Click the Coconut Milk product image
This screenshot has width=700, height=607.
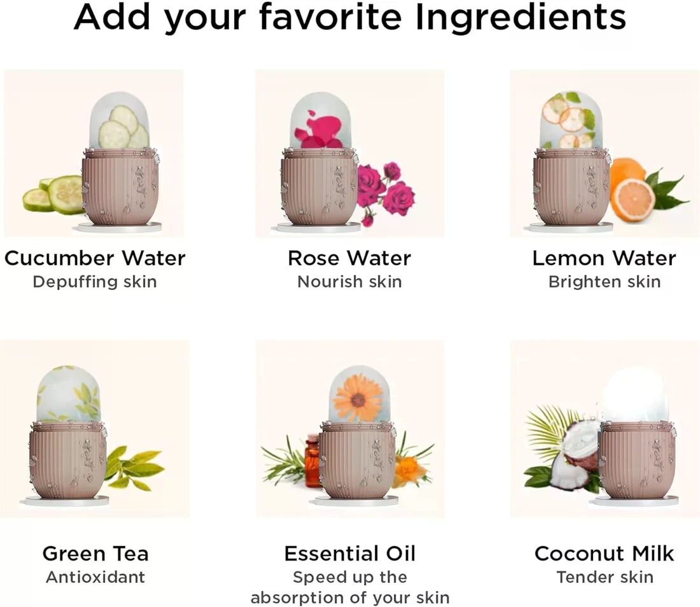[605, 429]
